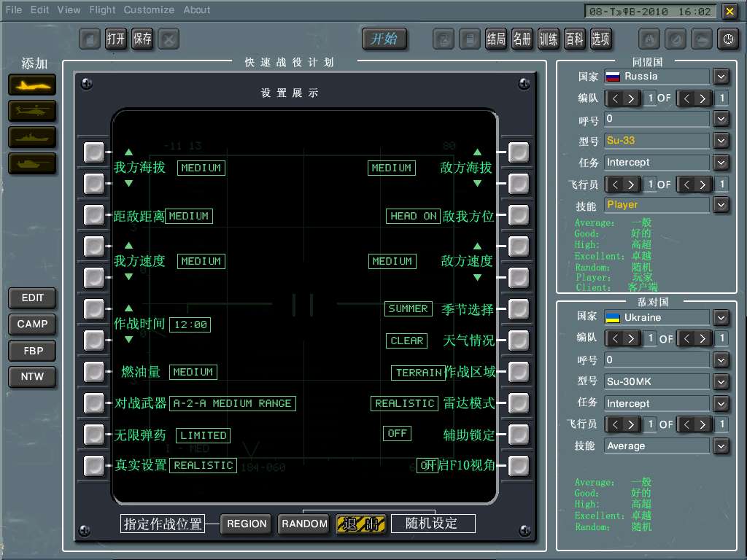Click the 距敌距离 side button
Image resolution: width=747 pixels, height=560 pixels.
pyautogui.click(x=94, y=215)
